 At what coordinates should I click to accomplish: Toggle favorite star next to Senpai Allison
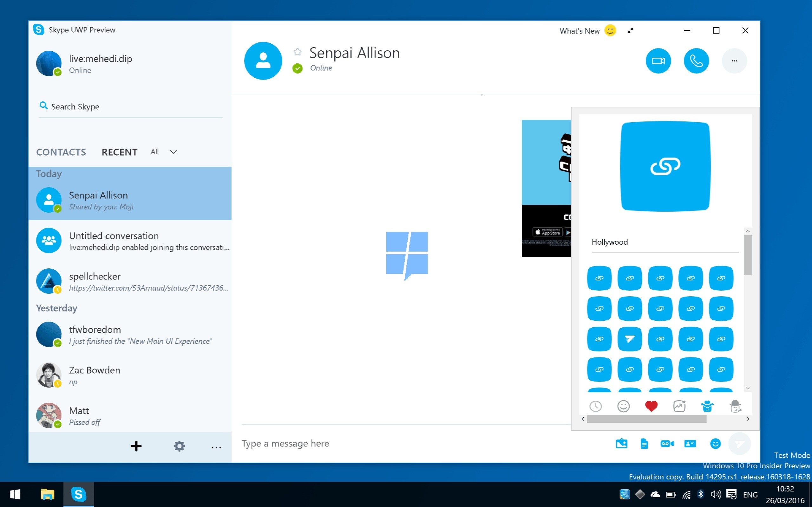tap(297, 52)
